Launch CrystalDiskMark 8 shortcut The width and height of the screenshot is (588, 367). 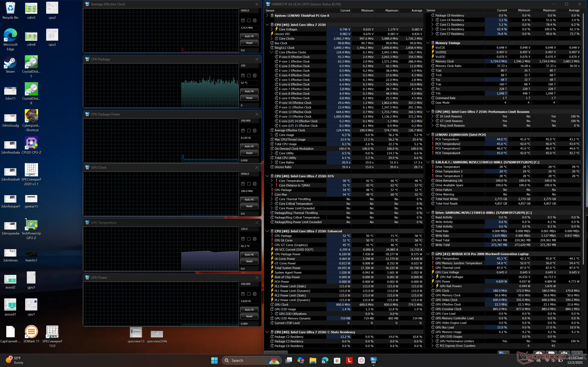[31, 89]
